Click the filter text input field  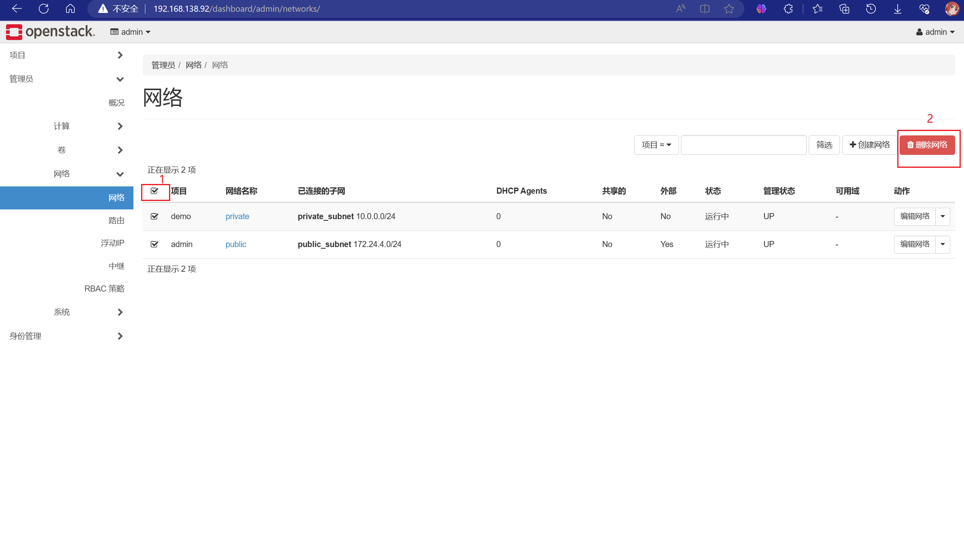click(743, 145)
